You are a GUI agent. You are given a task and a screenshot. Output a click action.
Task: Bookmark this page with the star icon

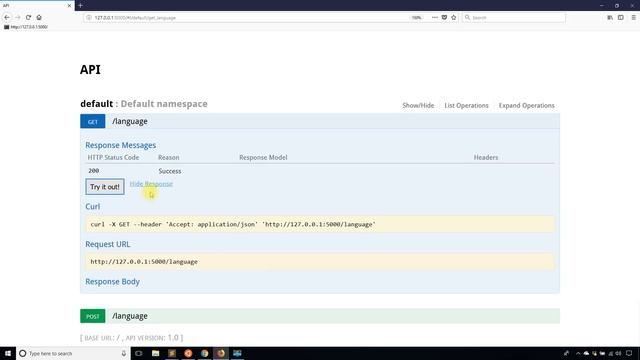453,18
